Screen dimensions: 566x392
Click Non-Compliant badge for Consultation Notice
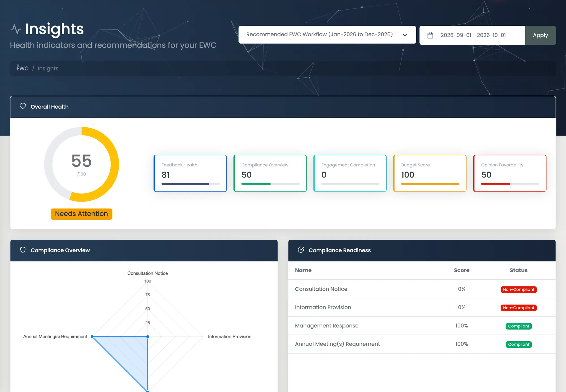pyautogui.click(x=518, y=290)
